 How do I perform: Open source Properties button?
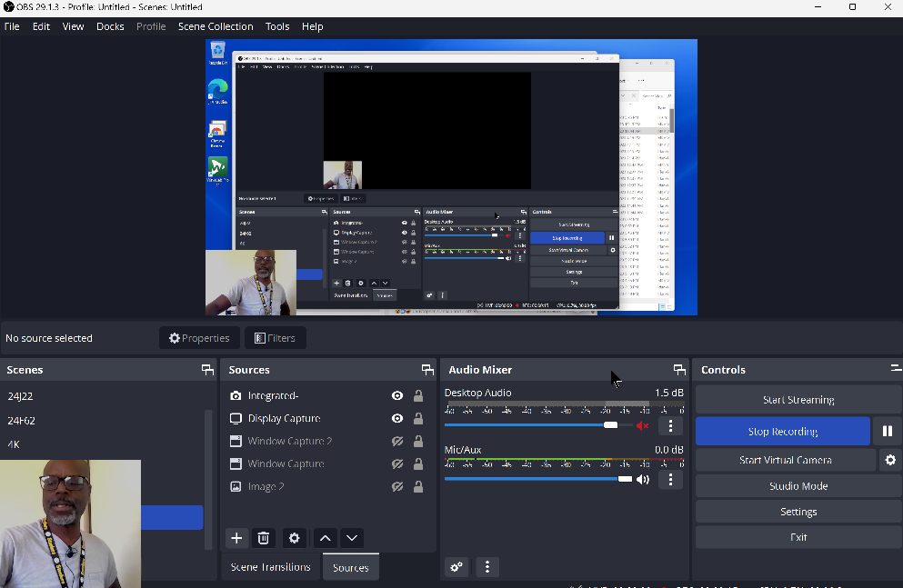coord(199,338)
